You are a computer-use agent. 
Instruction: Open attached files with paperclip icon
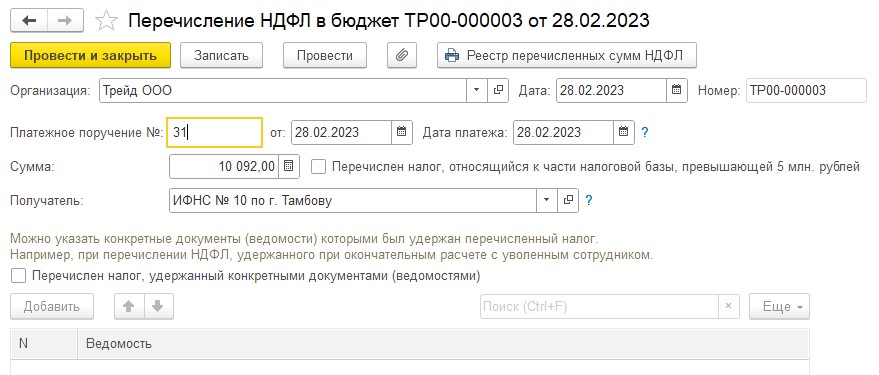[x=401, y=55]
